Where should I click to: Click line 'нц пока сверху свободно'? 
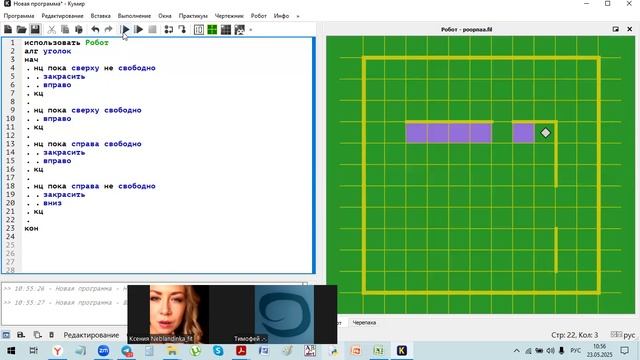click(87, 110)
